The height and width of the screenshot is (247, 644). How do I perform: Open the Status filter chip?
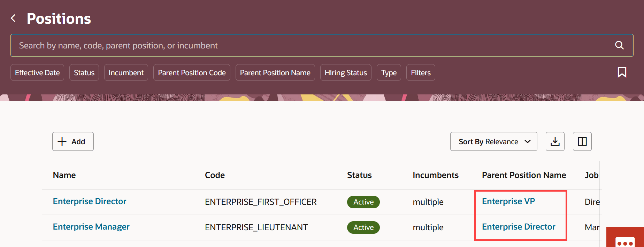point(84,72)
